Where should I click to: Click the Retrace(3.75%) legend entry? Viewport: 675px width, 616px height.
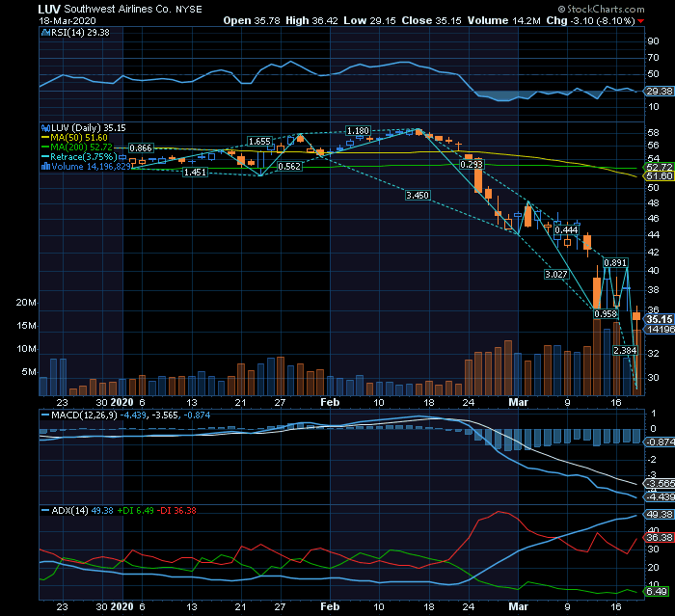point(79,157)
